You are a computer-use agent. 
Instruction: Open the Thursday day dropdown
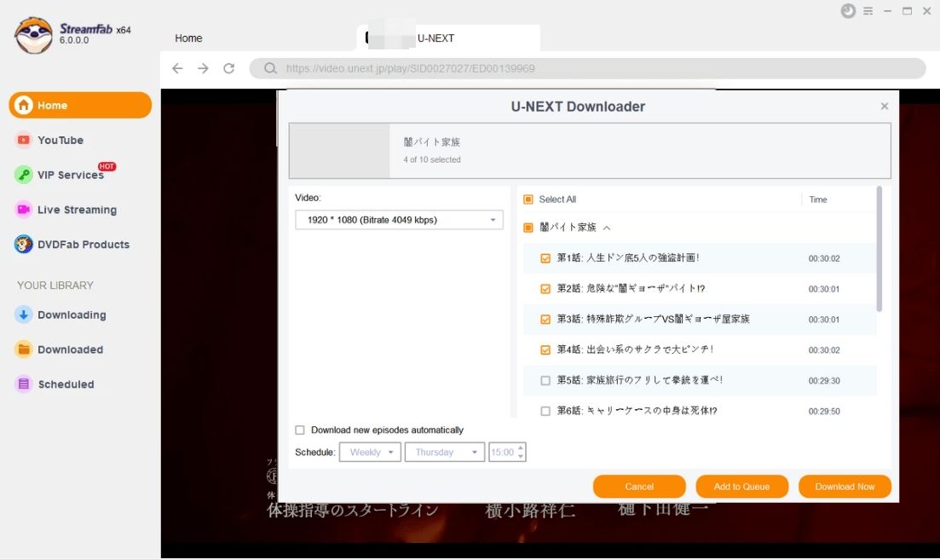(x=444, y=452)
